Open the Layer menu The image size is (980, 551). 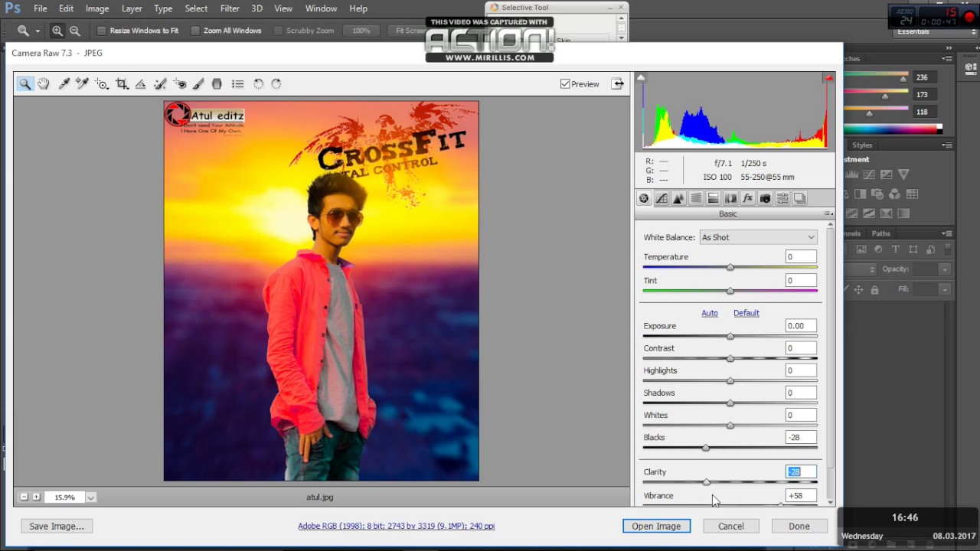(x=132, y=8)
